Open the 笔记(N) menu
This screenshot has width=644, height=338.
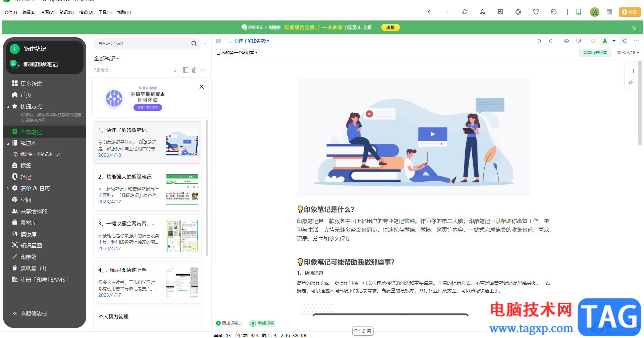(x=67, y=12)
